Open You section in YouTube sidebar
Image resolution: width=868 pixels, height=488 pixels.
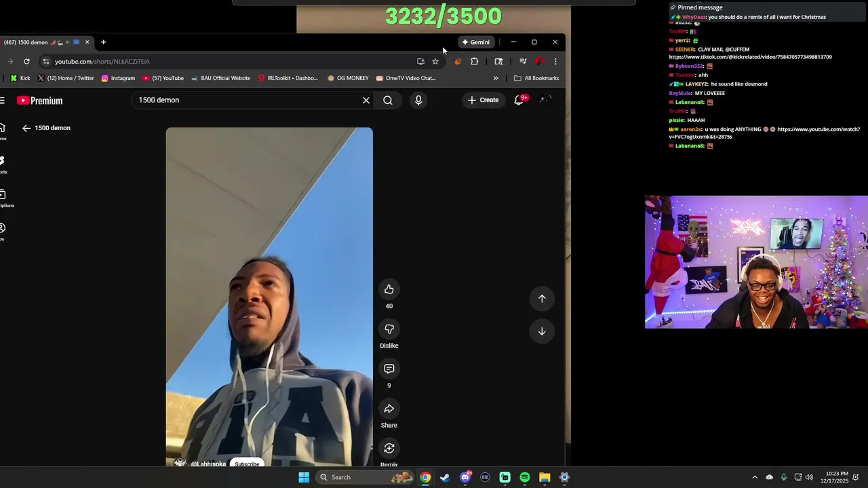tap(2, 232)
